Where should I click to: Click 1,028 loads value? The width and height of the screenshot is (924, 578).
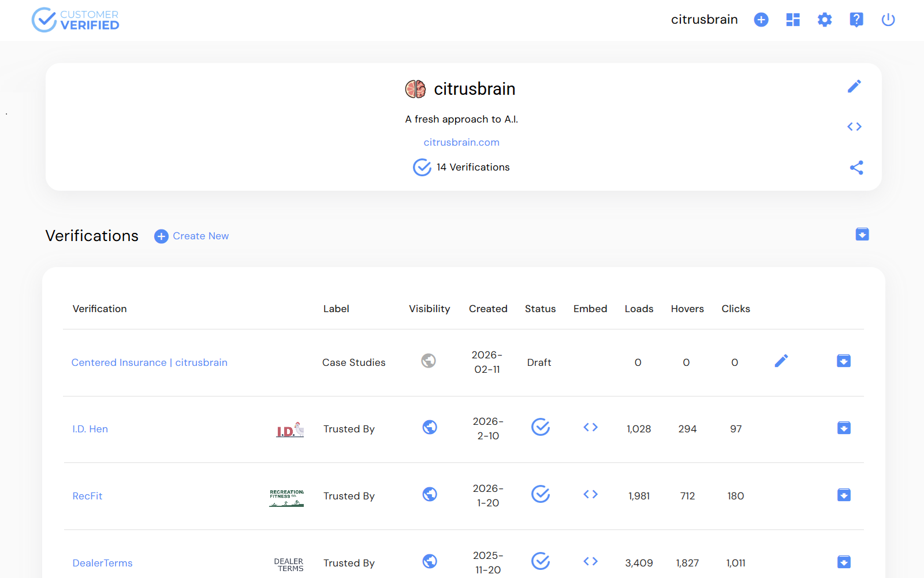[x=639, y=429]
